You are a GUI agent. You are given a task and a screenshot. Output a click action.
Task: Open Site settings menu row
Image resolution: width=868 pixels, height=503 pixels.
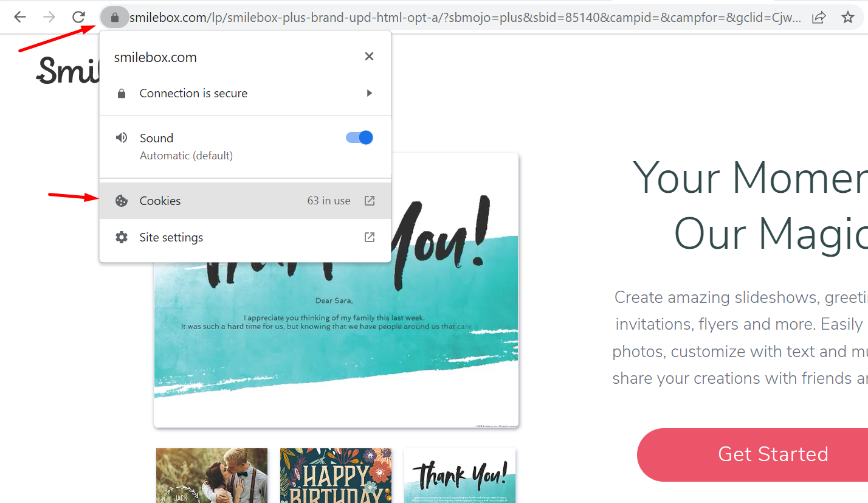click(245, 237)
